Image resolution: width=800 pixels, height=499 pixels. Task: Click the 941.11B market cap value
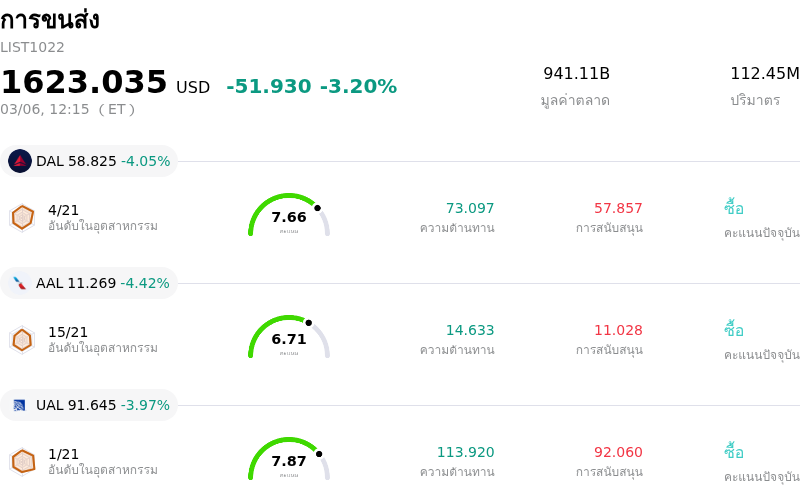[x=576, y=74]
